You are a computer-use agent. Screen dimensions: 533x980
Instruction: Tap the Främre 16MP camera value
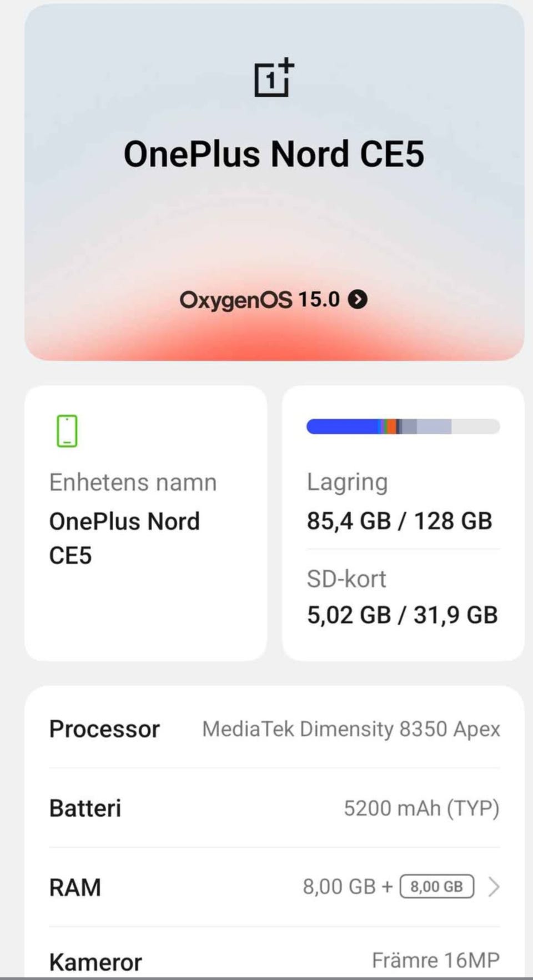pyautogui.click(x=435, y=960)
